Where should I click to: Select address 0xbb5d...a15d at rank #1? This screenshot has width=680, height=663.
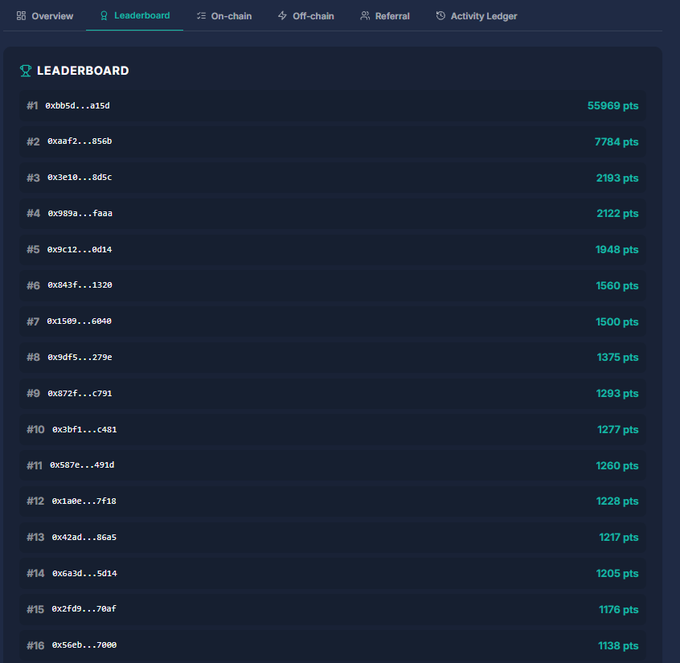[x=78, y=106]
